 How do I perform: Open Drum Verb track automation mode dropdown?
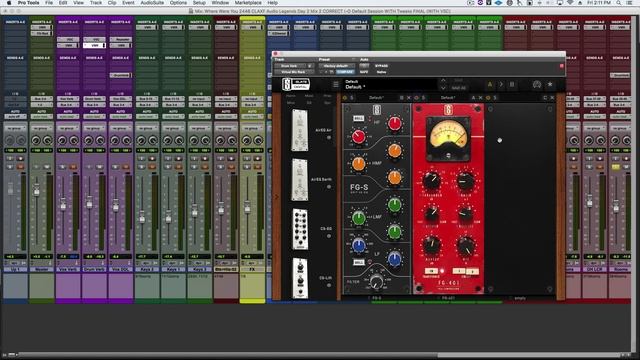tap(94, 116)
